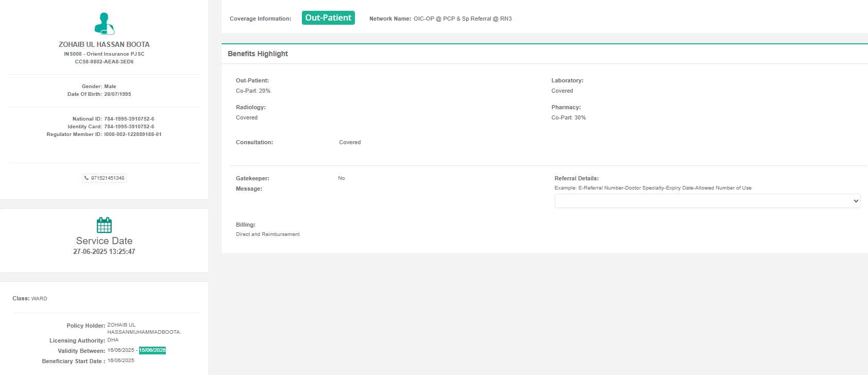Click the Regulator Member ID value
Screen dimensions: 868x375
click(x=132, y=134)
